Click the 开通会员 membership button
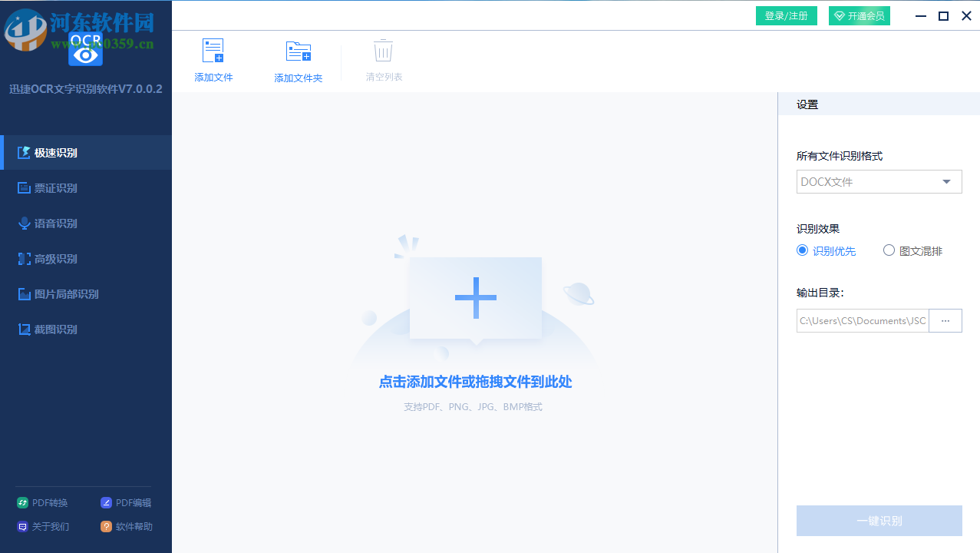The height and width of the screenshot is (553, 980). coord(859,15)
